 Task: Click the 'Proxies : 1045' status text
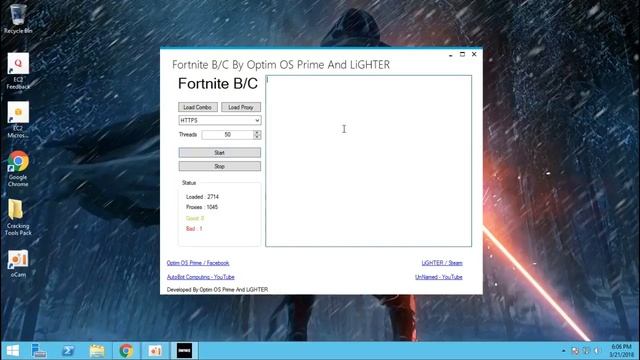202,207
